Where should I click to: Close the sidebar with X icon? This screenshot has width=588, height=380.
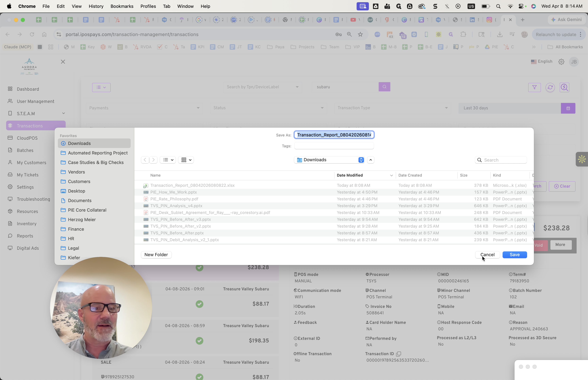point(63,62)
